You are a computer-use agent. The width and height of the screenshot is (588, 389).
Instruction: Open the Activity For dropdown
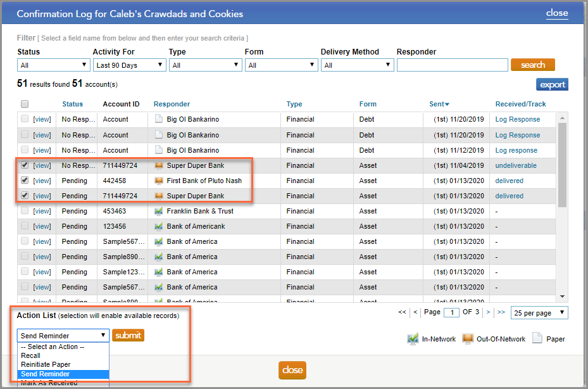(x=129, y=64)
